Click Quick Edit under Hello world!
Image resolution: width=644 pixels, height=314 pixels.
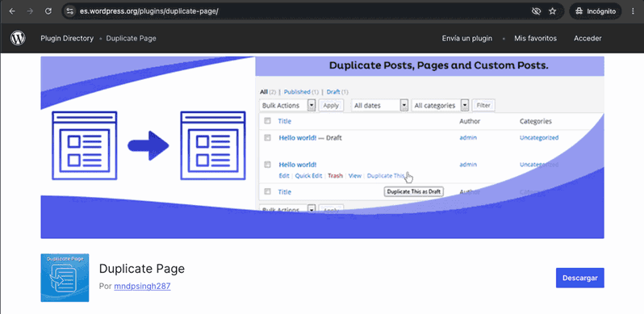tap(308, 176)
